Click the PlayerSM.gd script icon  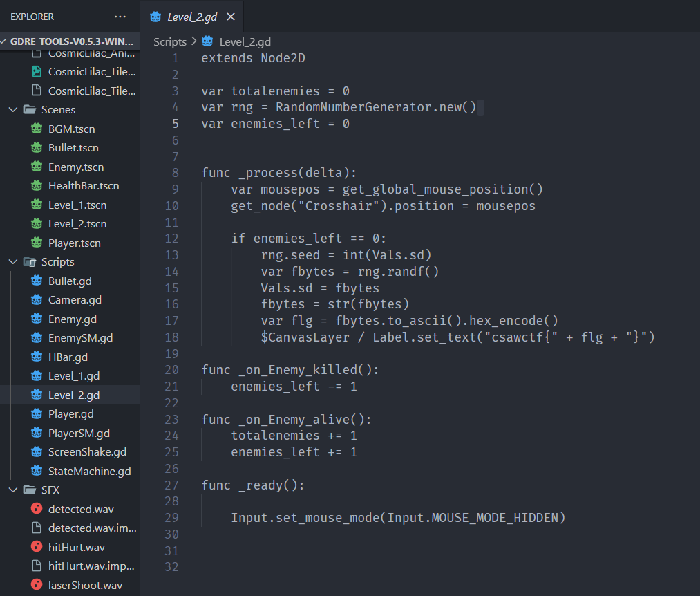coord(37,432)
